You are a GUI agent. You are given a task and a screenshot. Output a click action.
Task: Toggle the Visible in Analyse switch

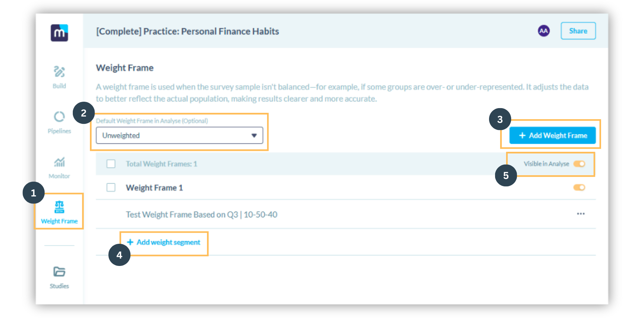tap(579, 164)
